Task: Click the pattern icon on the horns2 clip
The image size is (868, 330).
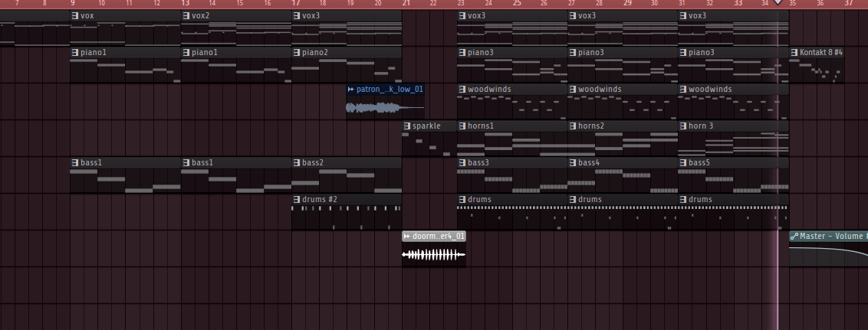Action: [x=572, y=126]
